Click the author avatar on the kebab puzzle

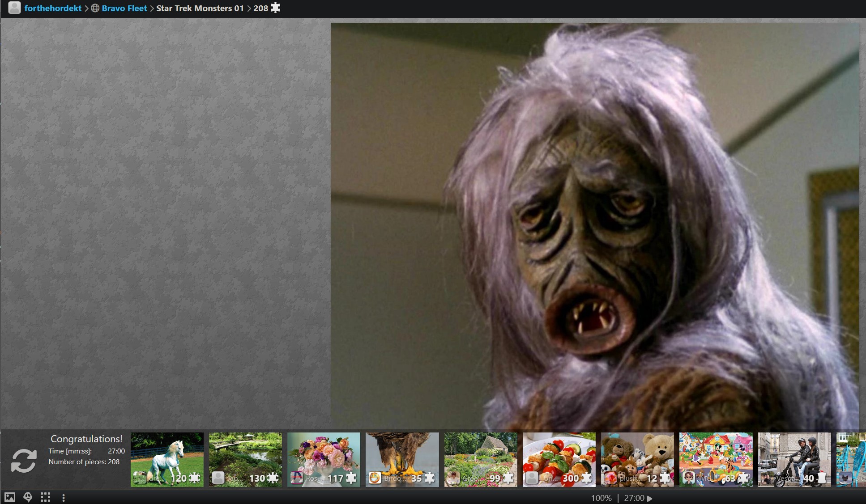pyautogui.click(x=532, y=478)
